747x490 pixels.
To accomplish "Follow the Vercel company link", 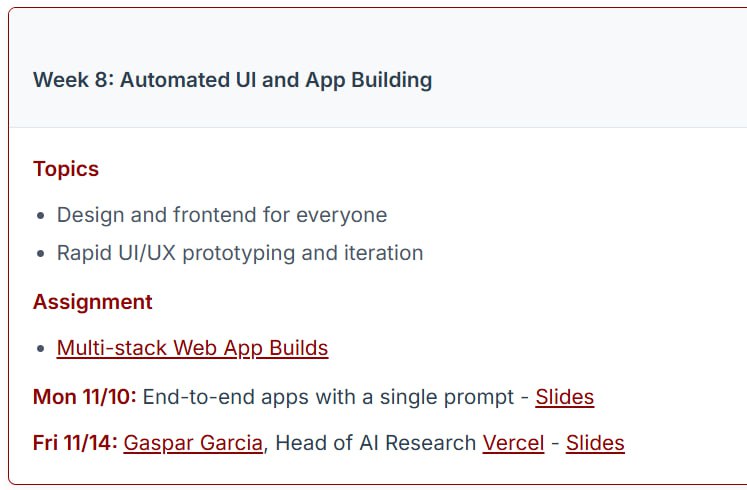I will 513,443.
